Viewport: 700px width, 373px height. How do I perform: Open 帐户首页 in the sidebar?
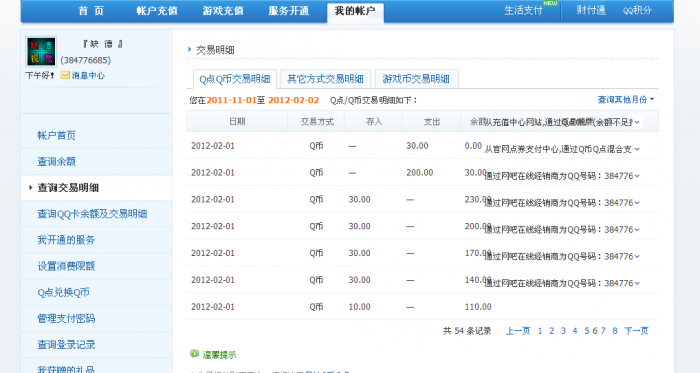coord(56,135)
